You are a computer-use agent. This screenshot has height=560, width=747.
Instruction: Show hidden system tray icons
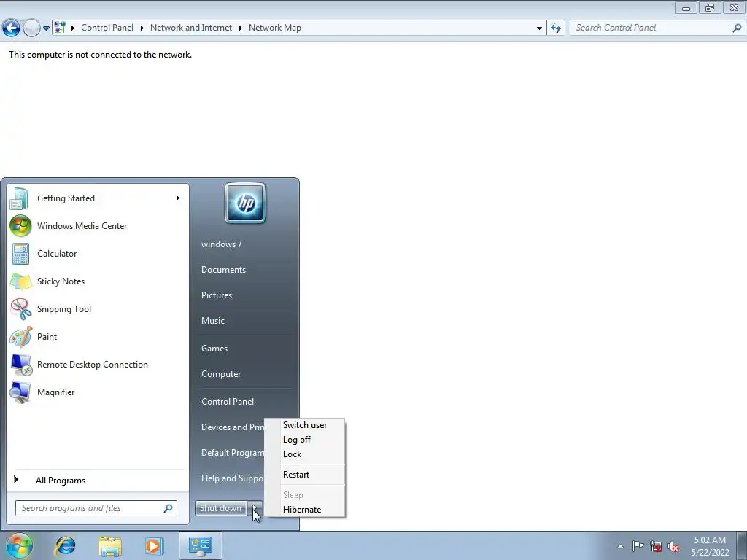coord(620,546)
